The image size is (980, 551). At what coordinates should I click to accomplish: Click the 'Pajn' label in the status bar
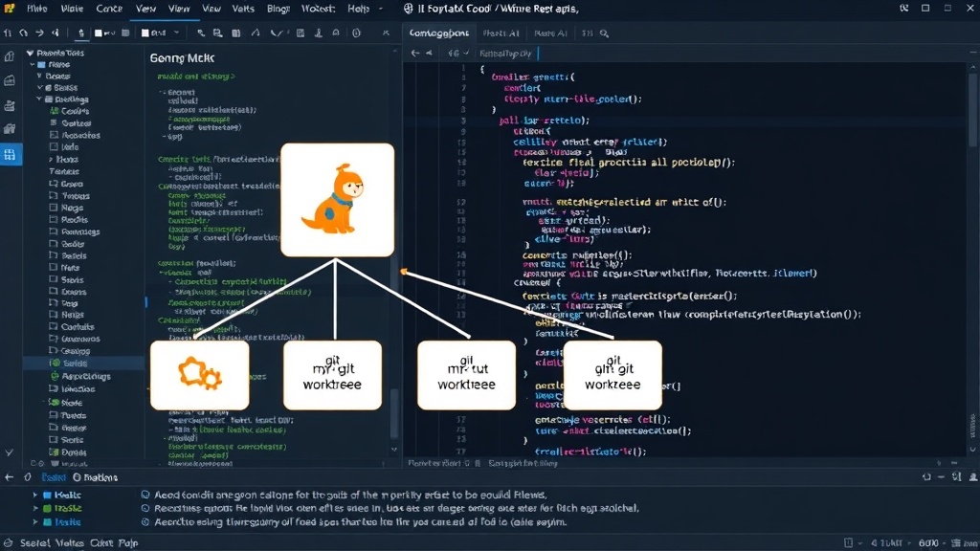click(128, 543)
